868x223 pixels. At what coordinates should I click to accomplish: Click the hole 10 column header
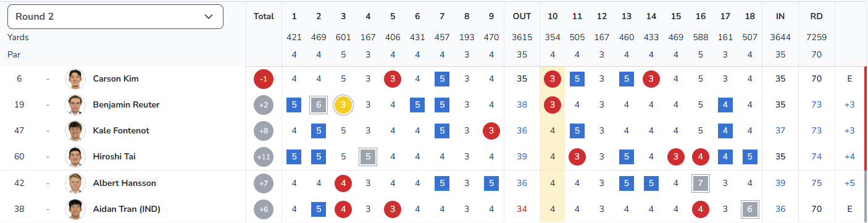[x=553, y=17]
